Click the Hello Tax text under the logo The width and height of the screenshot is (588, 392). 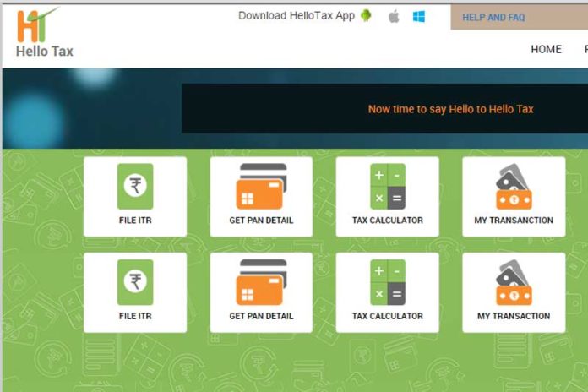(x=44, y=51)
